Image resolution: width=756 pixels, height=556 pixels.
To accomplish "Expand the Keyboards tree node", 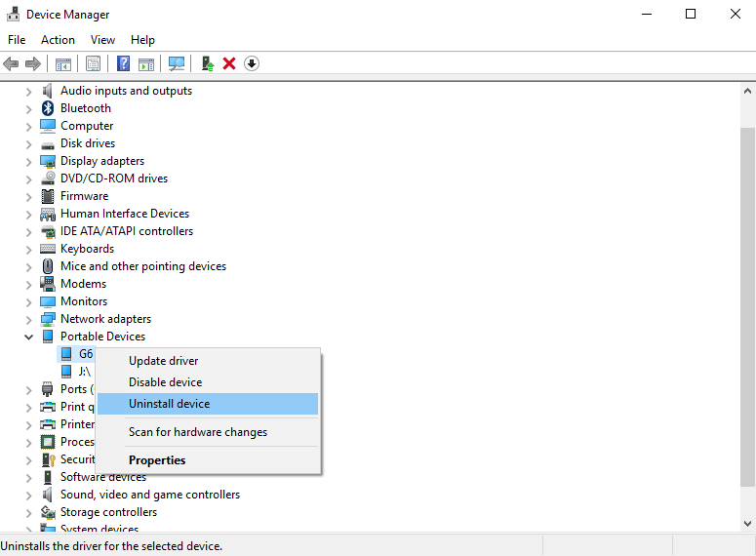I will [x=28, y=249].
